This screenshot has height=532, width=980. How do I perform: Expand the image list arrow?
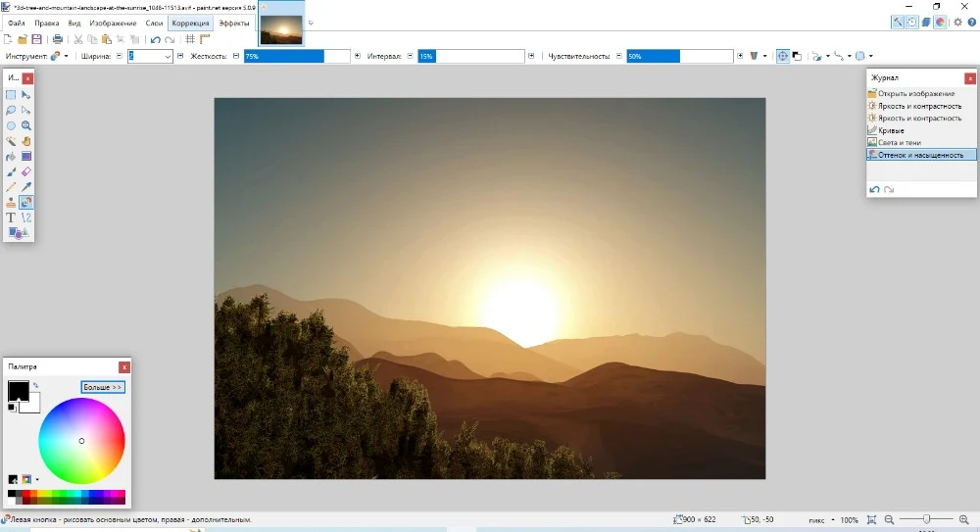pos(311,22)
